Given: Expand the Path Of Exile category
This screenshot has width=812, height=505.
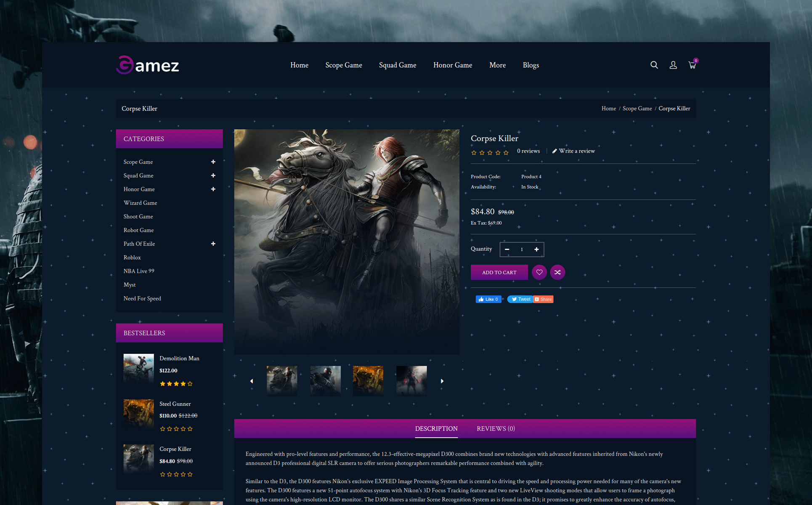Looking at the screenshot, I should [x=213, y=244].
